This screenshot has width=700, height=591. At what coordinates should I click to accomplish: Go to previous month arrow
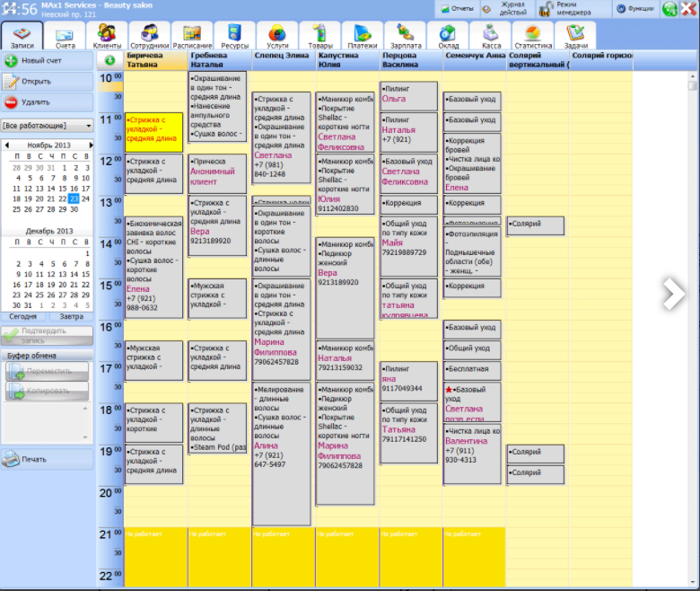pyautogui.click(x=6, y=146)
